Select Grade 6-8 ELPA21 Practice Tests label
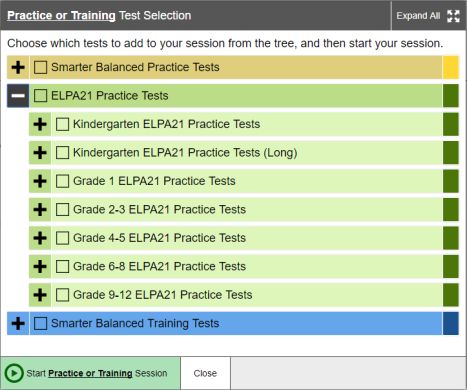Image resolution: width=467 pixels, height=390 pixels. [x=159, y=266]
